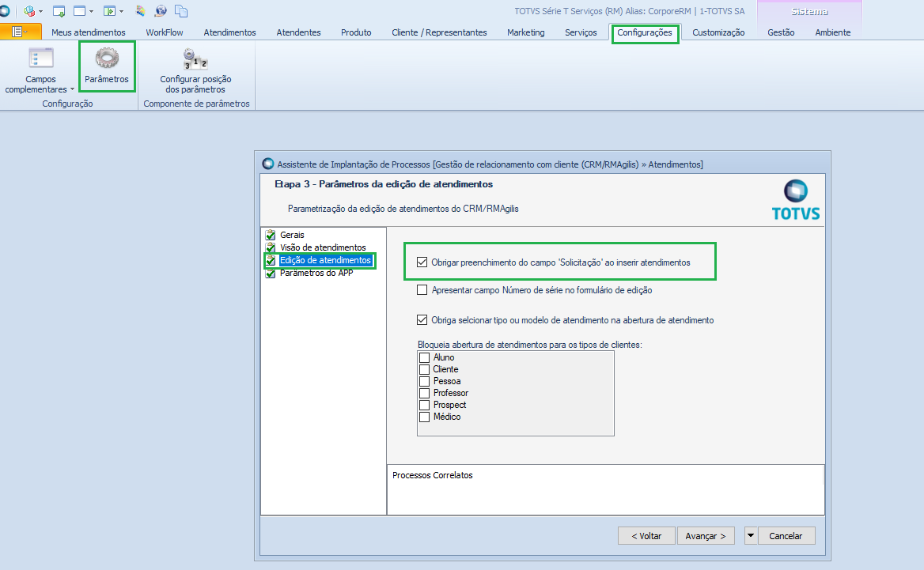This screenshot has height=570, width=924.
Task: Open dropdown arrow next to Cancelar
Action: point(751,536)
